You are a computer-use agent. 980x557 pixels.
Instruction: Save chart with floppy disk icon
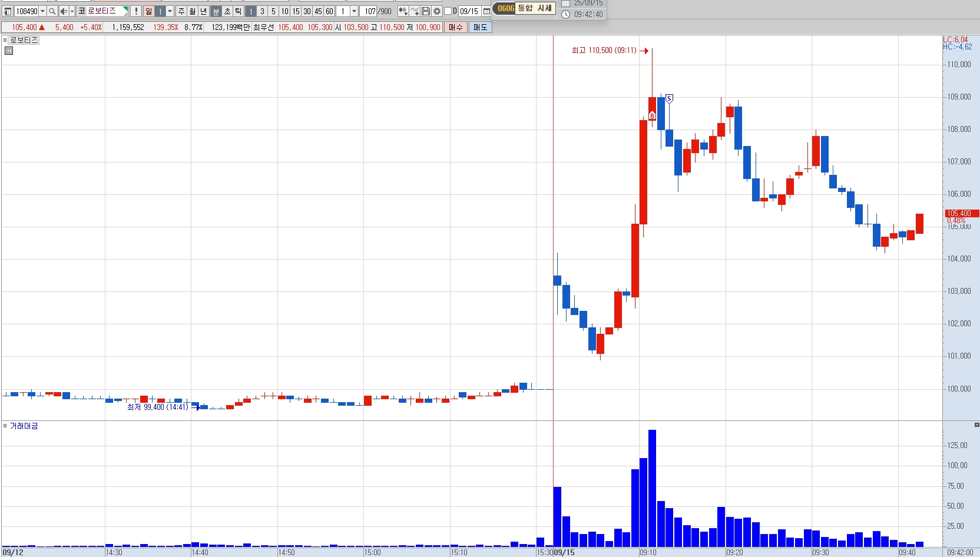coord(426,11)
